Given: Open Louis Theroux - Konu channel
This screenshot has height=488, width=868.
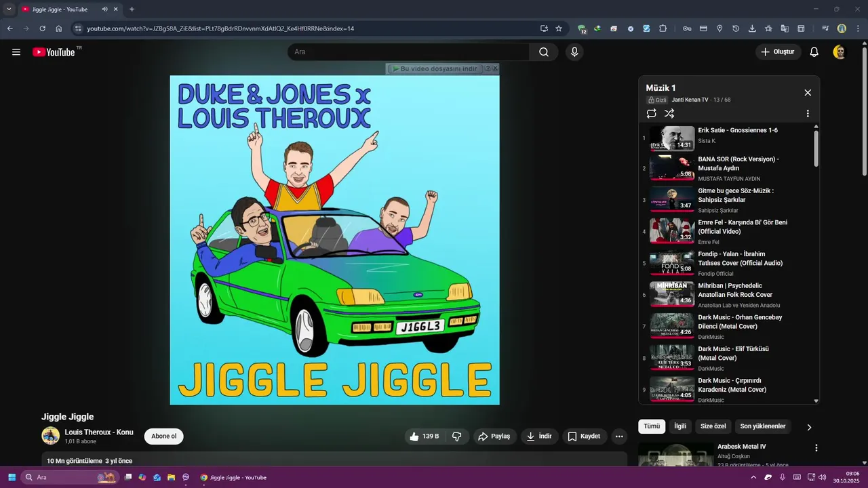Looking at the screenshot, I should [x=99, y=432].
